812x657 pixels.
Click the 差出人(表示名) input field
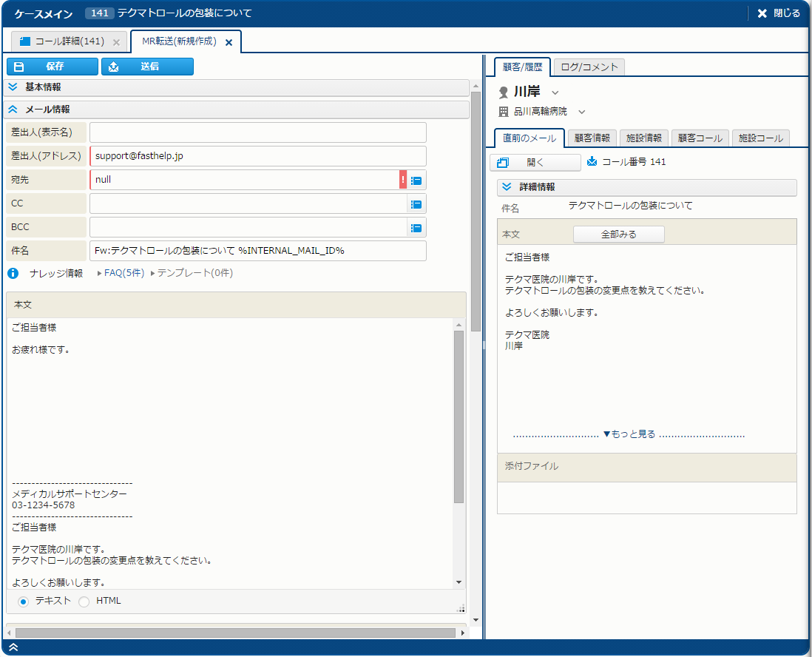point(257,132)
